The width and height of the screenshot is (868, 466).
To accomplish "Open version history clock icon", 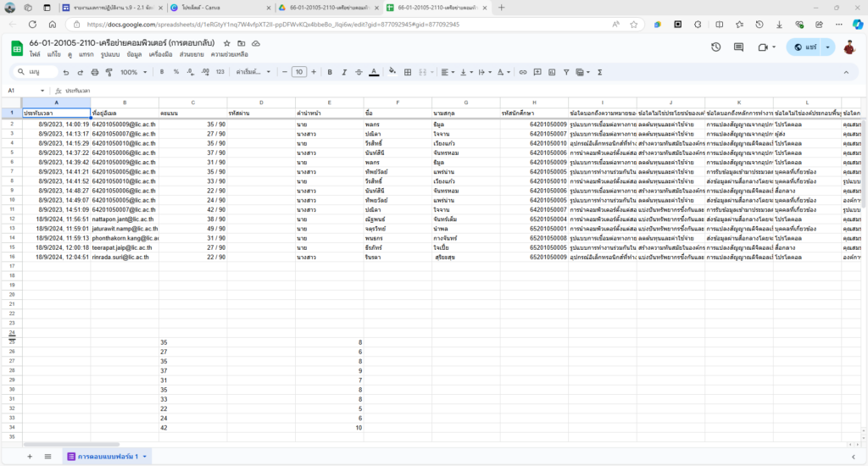I will click(715, 47).
